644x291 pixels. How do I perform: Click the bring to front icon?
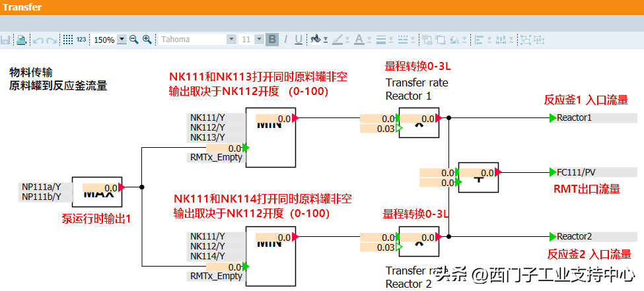[427, 40]
